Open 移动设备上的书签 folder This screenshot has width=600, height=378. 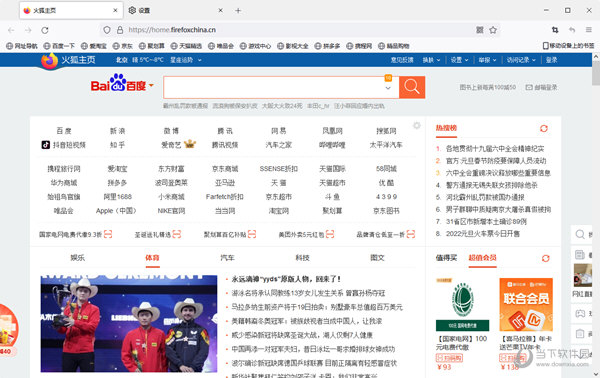[x=568, y=46]
